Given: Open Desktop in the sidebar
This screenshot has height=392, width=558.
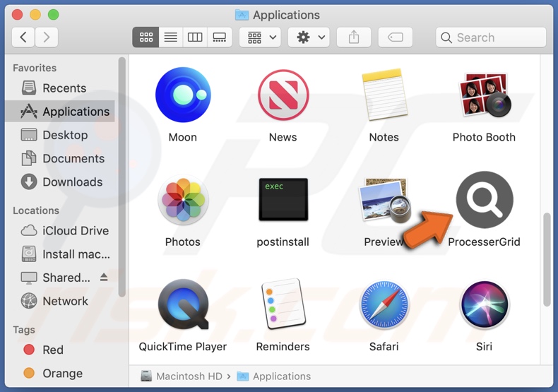Looking at the screenshot, I should pyautogui.click(x=60, y=135).
